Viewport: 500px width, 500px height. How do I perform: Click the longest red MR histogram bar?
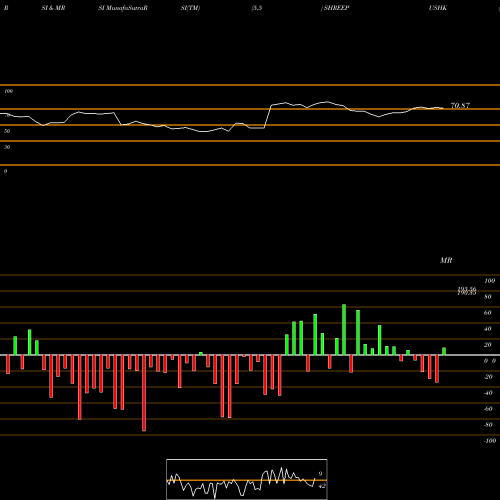click(144, 393)
